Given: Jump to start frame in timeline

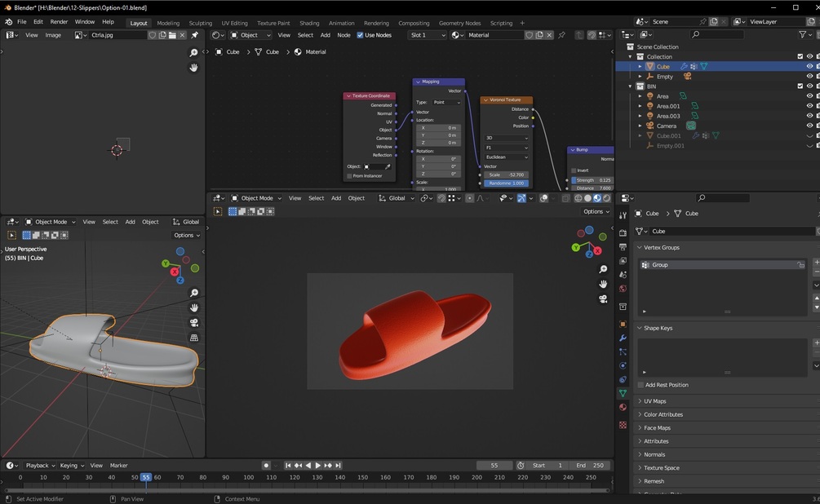Looking at the screenshot, I should pos(288,466).
